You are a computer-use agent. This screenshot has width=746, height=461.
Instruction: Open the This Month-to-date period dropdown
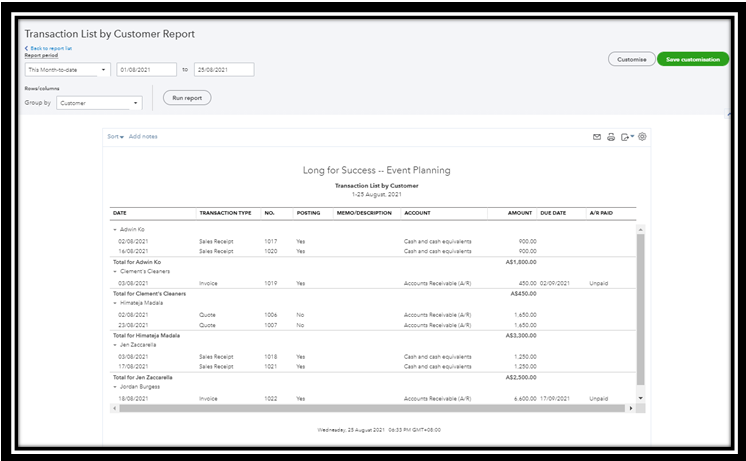(x=68, y=70)
